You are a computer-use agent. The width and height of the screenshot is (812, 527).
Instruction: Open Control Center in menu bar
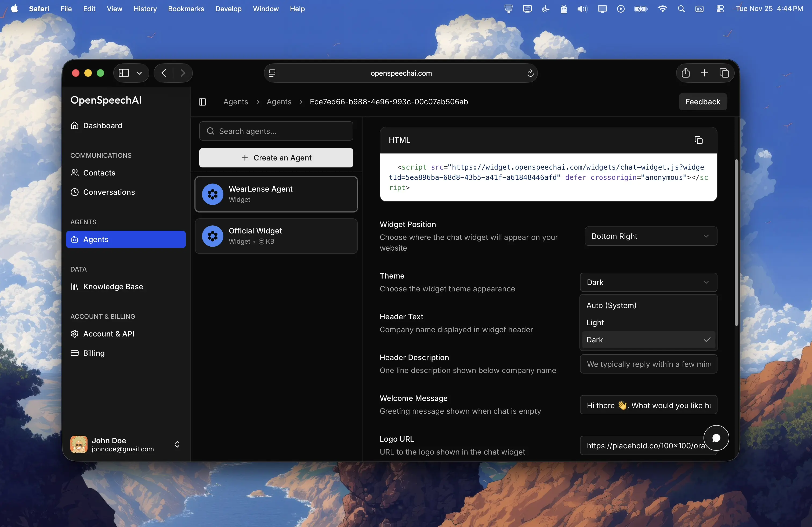[x=720, y=9]
